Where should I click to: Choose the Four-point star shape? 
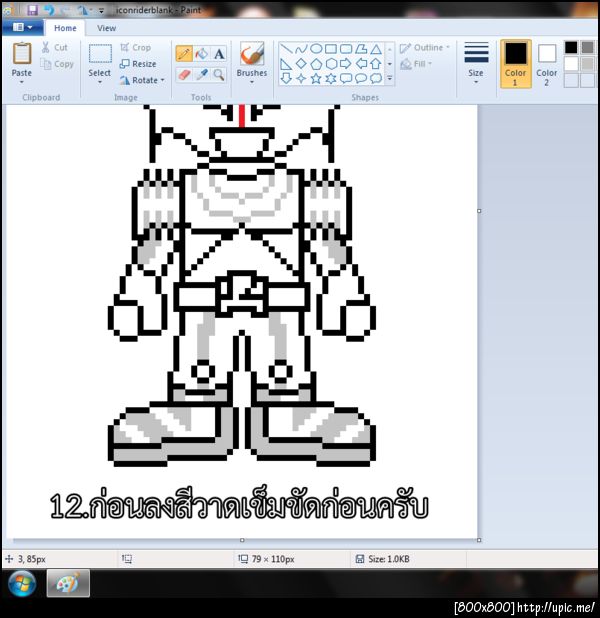(301, 78)
